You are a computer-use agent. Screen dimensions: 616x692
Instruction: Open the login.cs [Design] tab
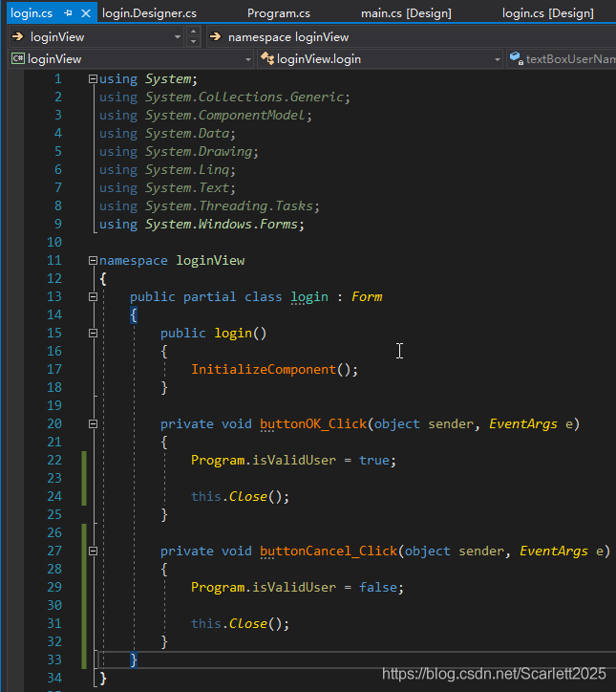[547, 13]
